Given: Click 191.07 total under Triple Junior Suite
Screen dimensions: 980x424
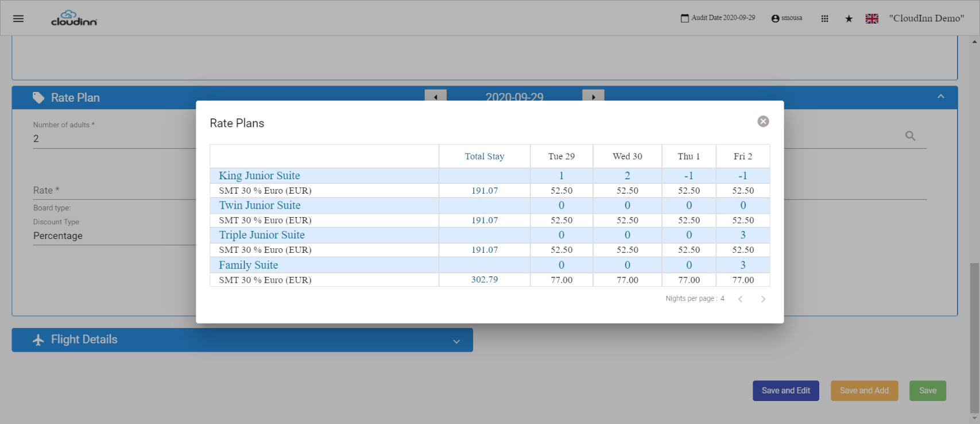Looking at the screenshot, I should tap(485, 250).
